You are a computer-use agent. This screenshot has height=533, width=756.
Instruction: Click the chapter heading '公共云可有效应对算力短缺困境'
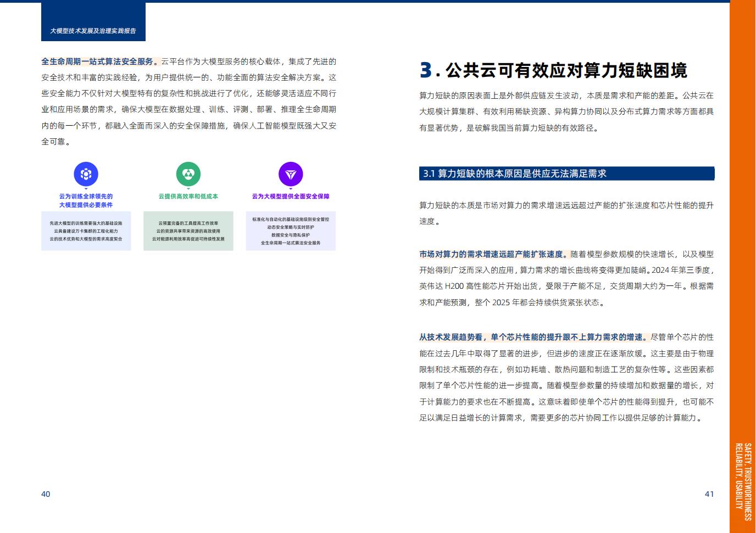click(x=566, y=71)
